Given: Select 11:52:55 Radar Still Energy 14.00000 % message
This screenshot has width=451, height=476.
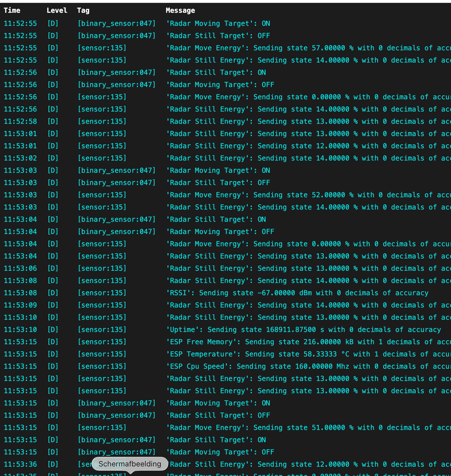Looking at the screenshot, I should click(x=308, y=60).
